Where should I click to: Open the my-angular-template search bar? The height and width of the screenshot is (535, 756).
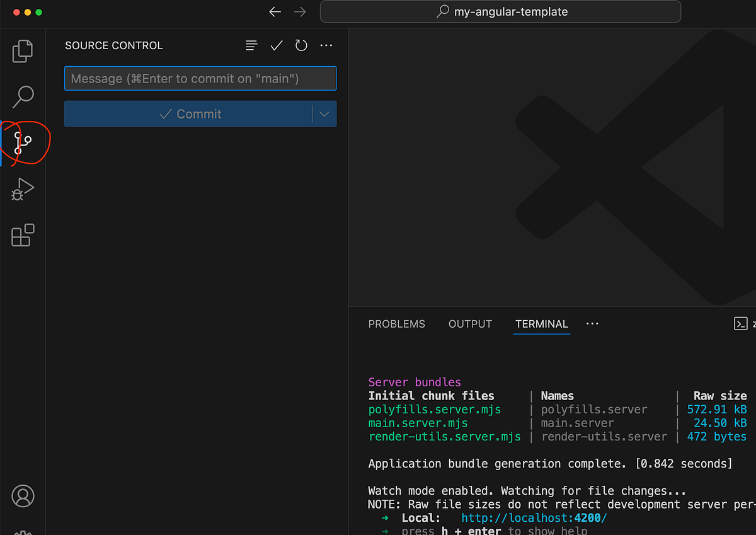pos(500,11)
